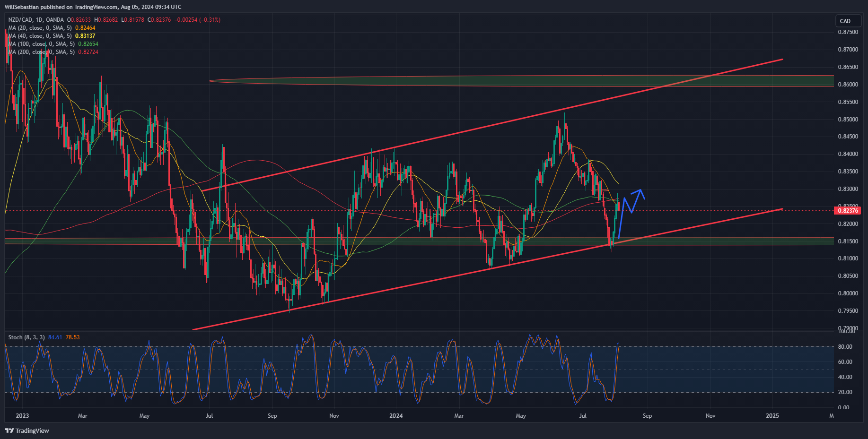Click the 0.86000 price axis label
The width and height of the screenshot is (868, 439).
848,85
